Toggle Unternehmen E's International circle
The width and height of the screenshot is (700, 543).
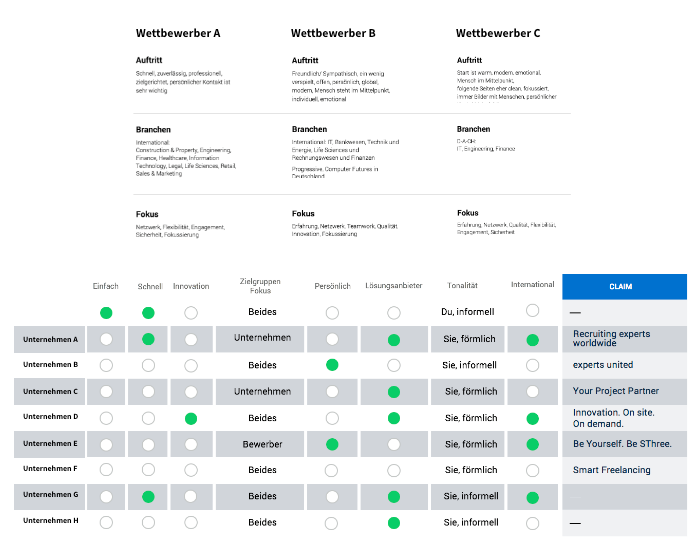[532, 444]
